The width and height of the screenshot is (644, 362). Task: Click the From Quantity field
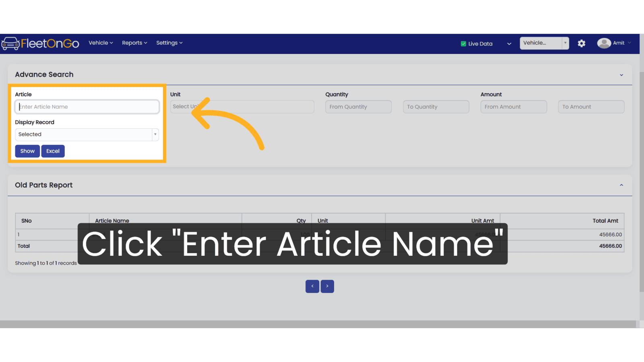pos(358,107)
